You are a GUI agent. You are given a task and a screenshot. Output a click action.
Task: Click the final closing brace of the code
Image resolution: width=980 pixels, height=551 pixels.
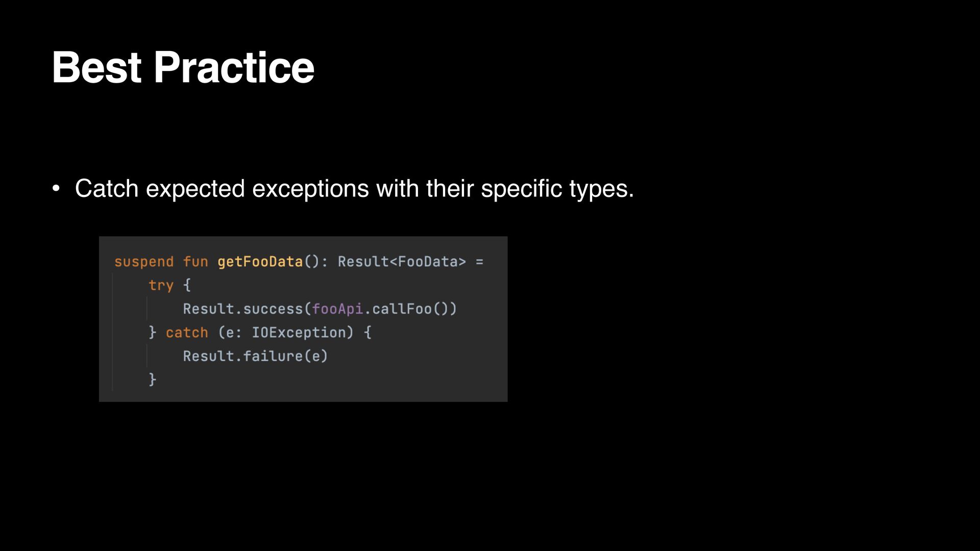152,380
